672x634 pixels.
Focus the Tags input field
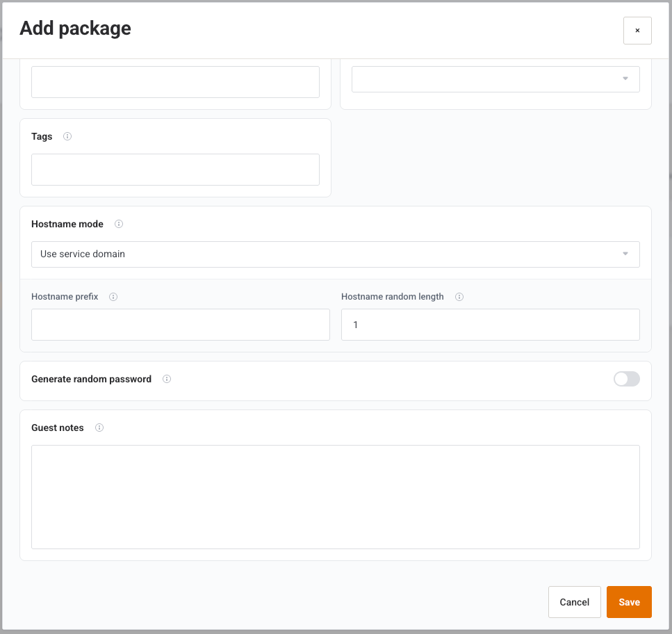pyautogui.click(x=175, y=170)
